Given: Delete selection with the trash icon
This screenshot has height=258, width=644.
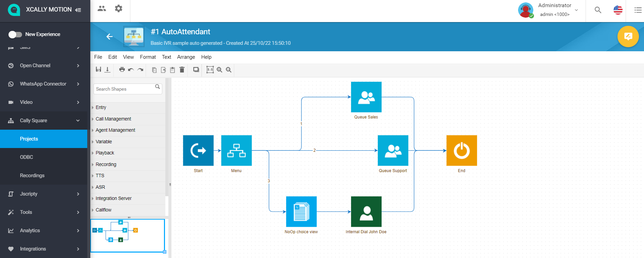Looking at the screenshot, I should tap(182, 70).
